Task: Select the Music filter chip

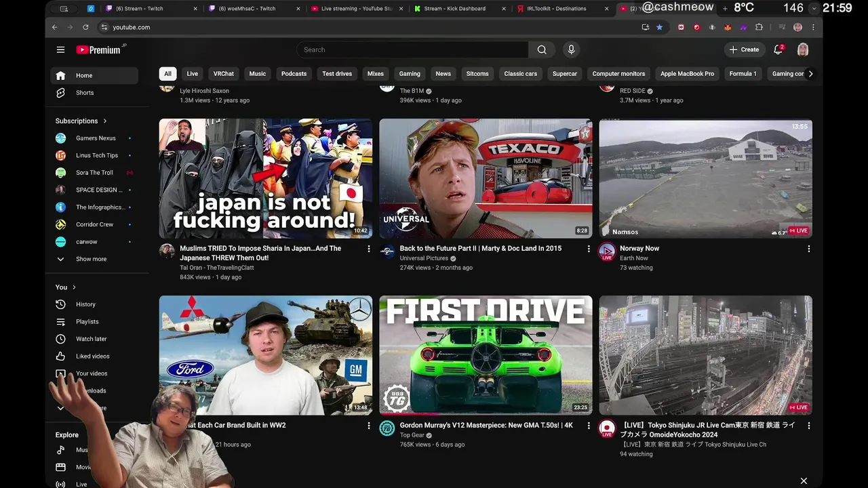Action: [x=258, y=74]
